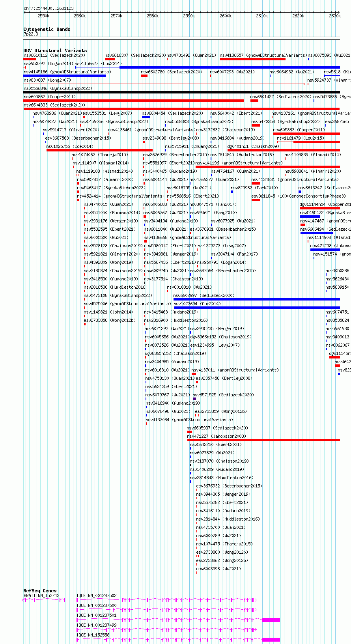Click the nsv1027694 (Coe2014) label

click(198, 304)
